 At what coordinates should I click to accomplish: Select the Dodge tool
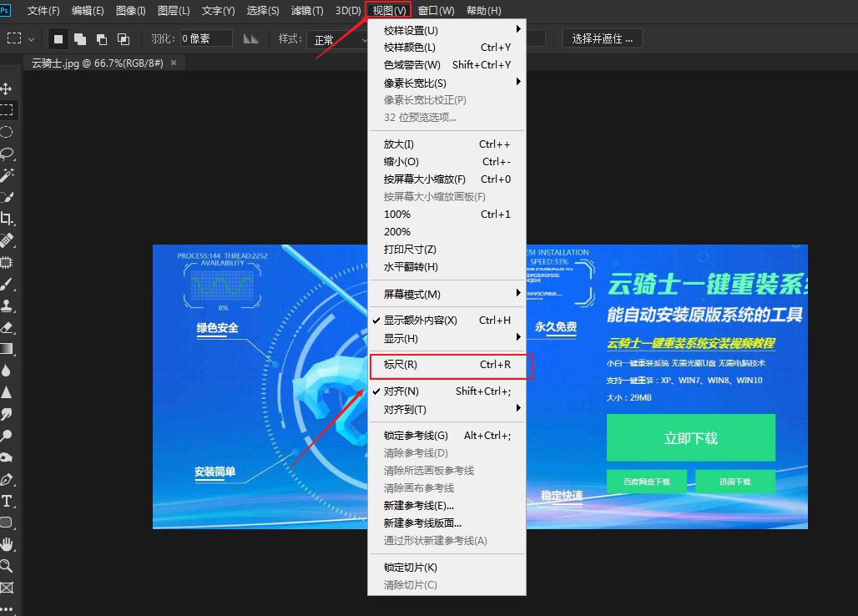(x=7, y=436)
